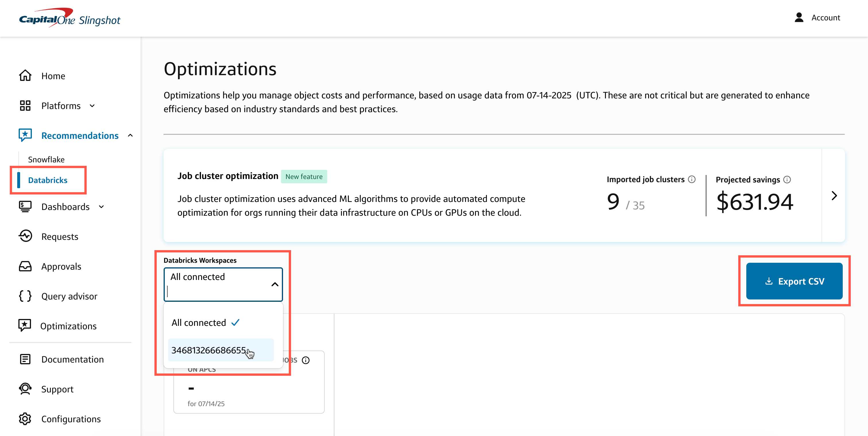Open Configurations in the sidebar
The width and height of the screenshot is (868, 436).
point(71,419)
